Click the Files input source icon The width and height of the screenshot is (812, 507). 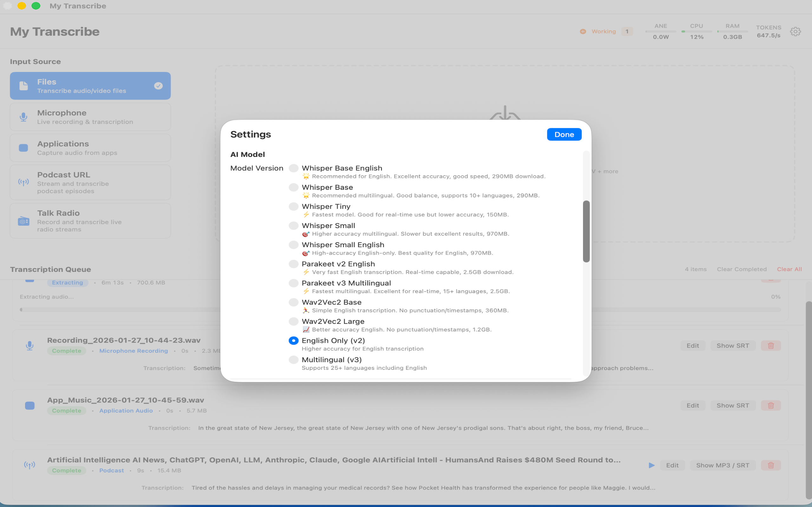(23, 86)
